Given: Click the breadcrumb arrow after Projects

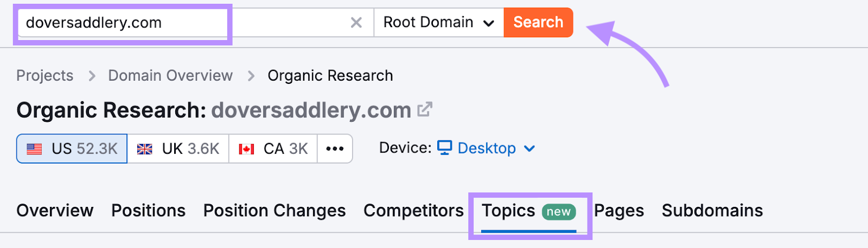Looking at the screenshot, I should pyautogui.click(x=92, y=76).
